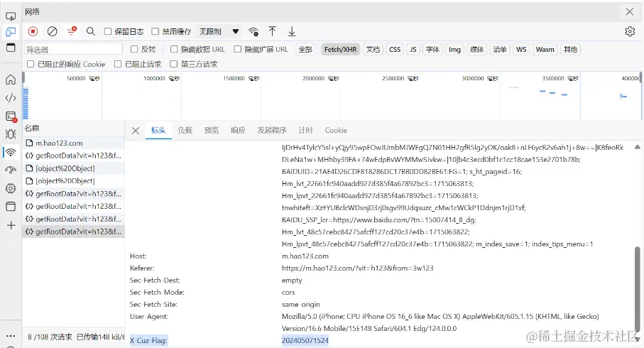Viewport: 644px width, 348px height.
Task: Open Sources bug icon in sidebar
Action: (11, 134)
